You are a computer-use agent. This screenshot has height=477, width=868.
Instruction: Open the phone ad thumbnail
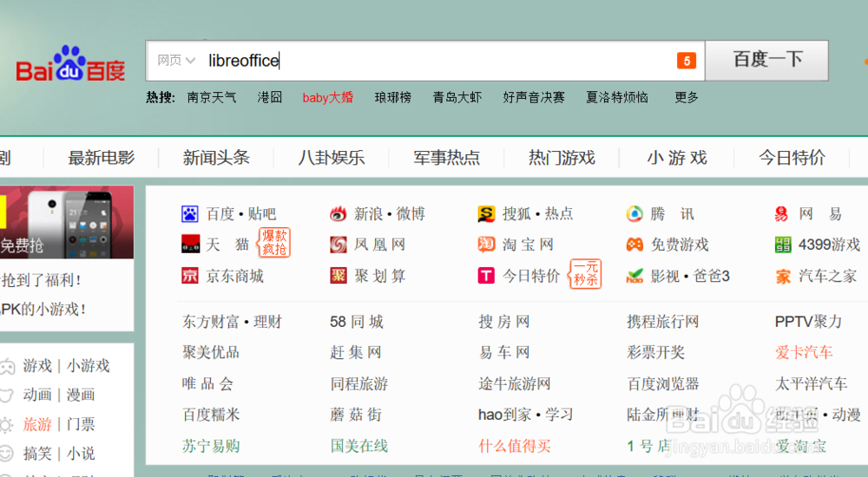(67, 222)
